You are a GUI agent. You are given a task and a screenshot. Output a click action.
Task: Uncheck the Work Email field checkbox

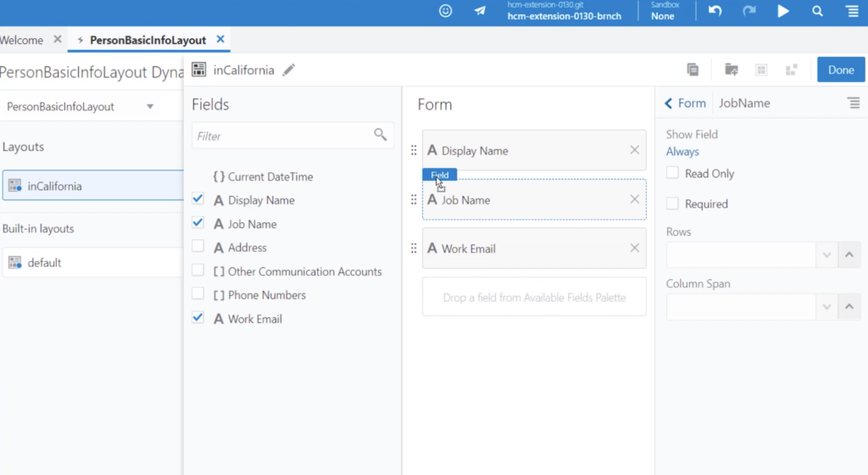198,318
